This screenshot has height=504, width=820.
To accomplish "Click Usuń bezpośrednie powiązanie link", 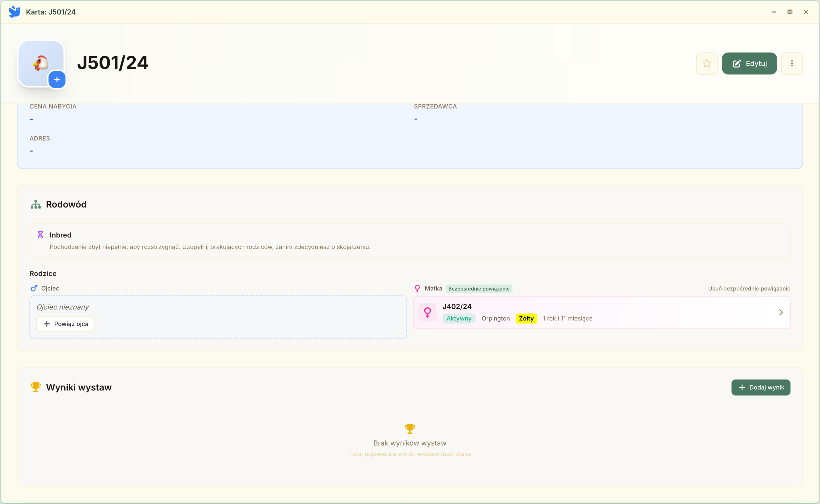I will [749, 289].
